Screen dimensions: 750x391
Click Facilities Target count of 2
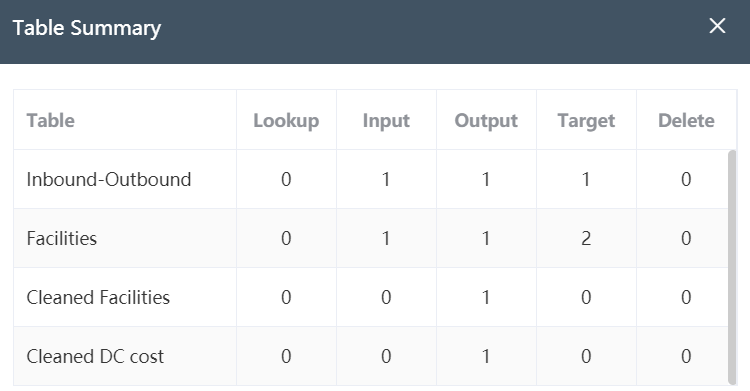[586, 238]
